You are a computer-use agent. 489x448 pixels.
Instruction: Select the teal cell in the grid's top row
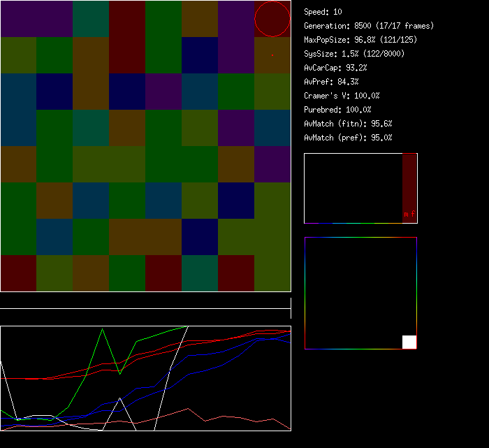[x=91, y=19]
